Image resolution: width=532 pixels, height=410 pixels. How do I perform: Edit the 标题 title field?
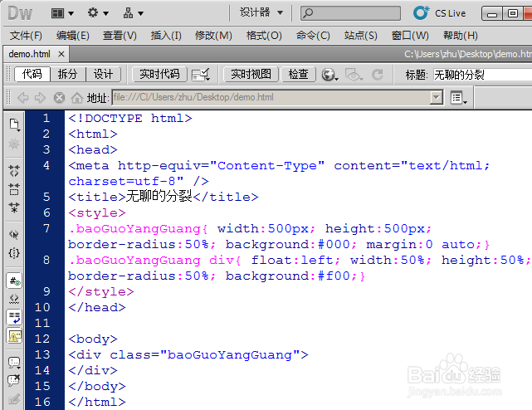tap(481, 75)
